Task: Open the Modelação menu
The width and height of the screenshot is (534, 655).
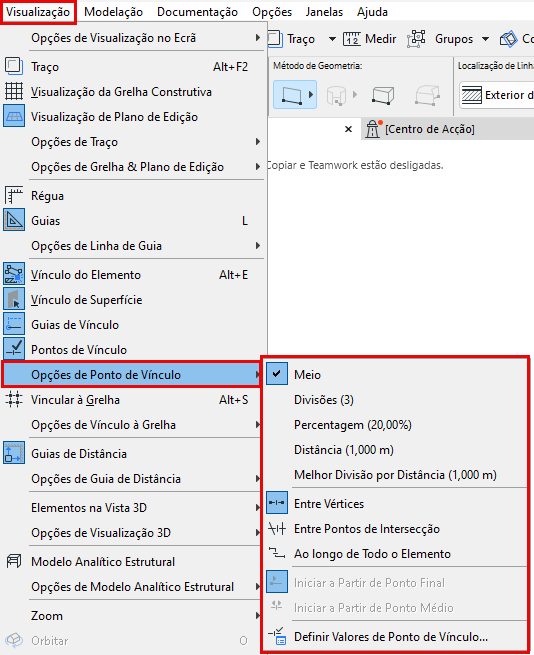Action: [113, 12]
